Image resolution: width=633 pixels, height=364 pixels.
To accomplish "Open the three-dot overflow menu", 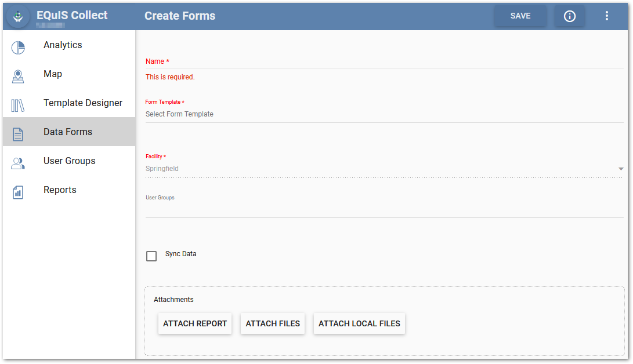I will pos(606,16).
